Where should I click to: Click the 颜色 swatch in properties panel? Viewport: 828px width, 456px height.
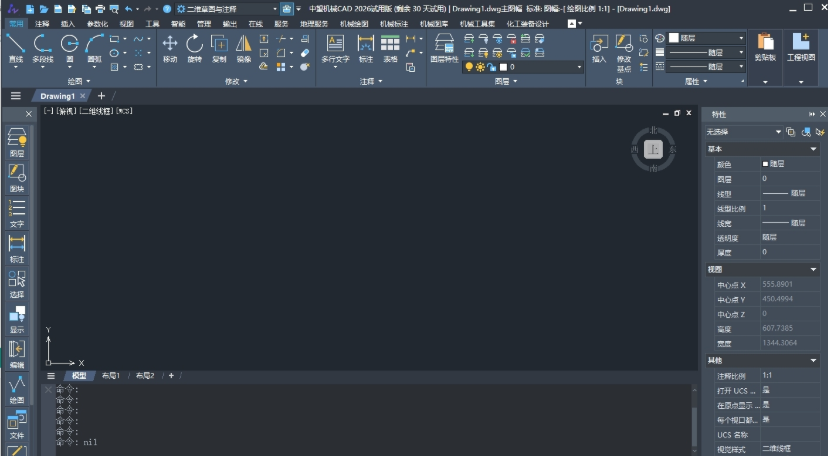pos(766,164)
